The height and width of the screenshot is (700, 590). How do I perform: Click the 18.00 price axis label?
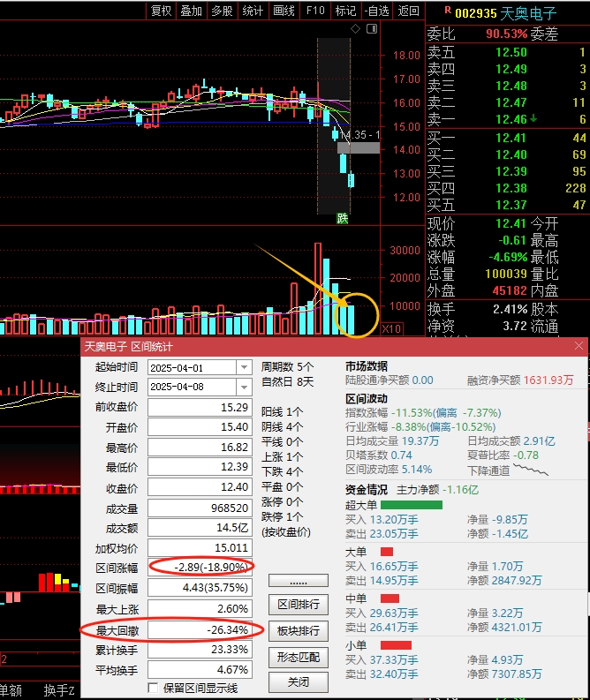coord(406,56)
